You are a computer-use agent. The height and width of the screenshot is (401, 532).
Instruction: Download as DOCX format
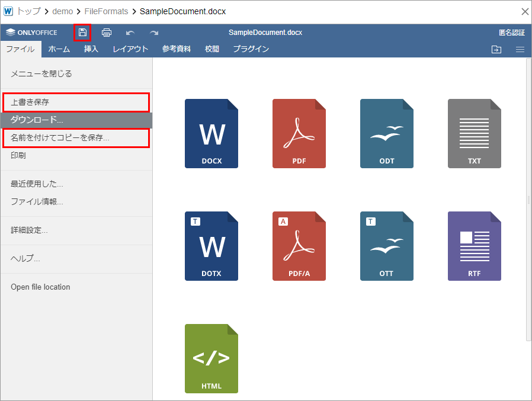[x=211, y=133]
